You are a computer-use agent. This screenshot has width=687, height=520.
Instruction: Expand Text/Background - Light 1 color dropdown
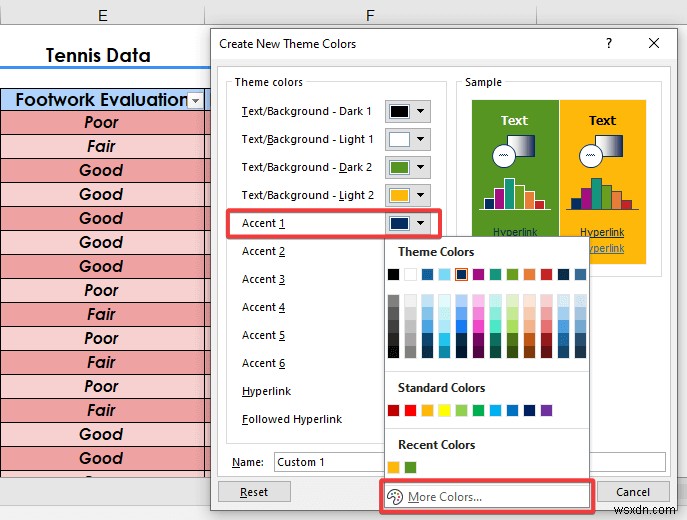coord(421,139)
